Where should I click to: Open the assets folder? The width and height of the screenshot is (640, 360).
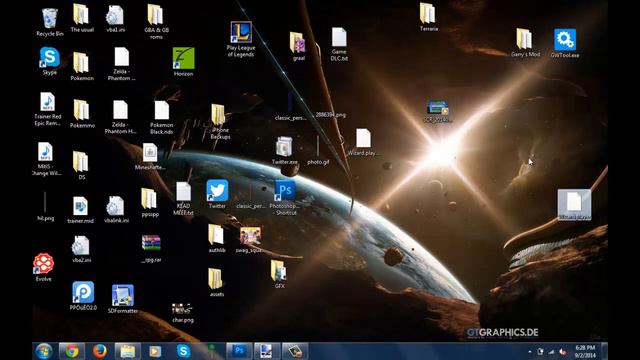click(x=216, y=282)
